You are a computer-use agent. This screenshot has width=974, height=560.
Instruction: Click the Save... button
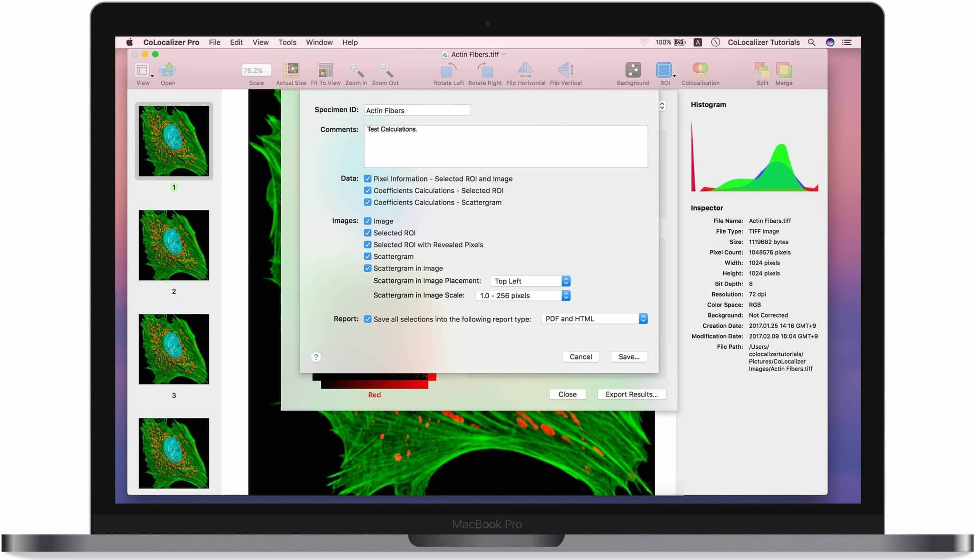click(x=629, y=357)
